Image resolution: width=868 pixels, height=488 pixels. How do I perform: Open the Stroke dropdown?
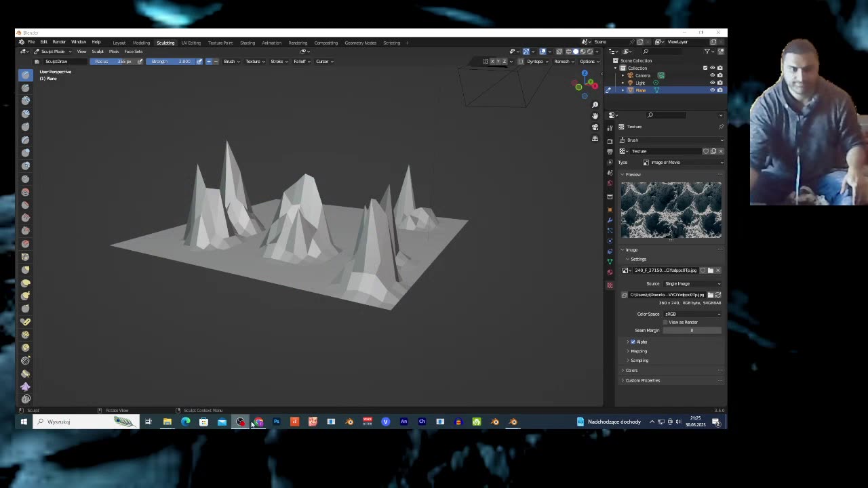pyautogui.click(x=278, y=62)
